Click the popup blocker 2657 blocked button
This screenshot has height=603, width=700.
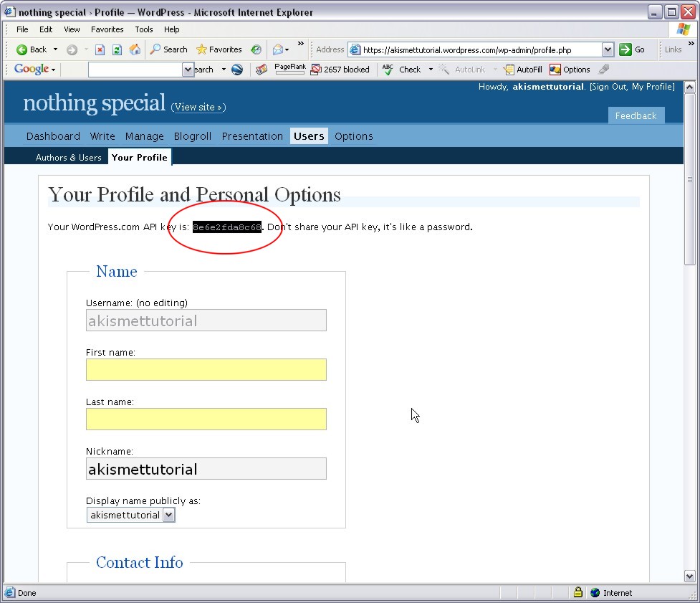[x=340, y=70]
